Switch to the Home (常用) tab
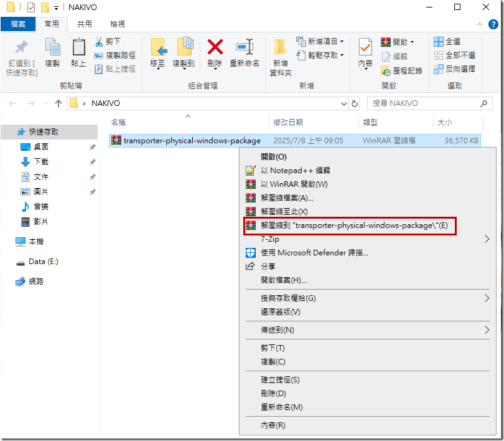Image resolution: width=504 pixels, height=441 pixels. (x=52, y=24)
